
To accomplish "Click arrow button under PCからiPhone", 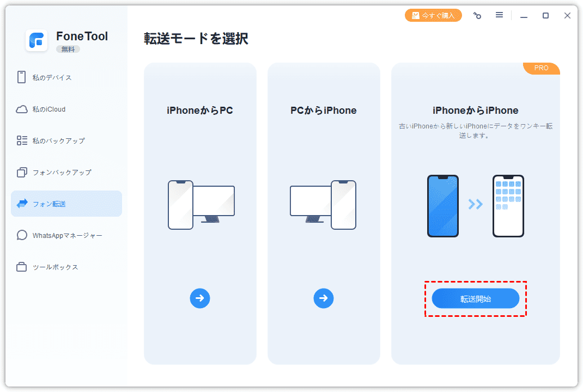I will click(x=324, y=298).
